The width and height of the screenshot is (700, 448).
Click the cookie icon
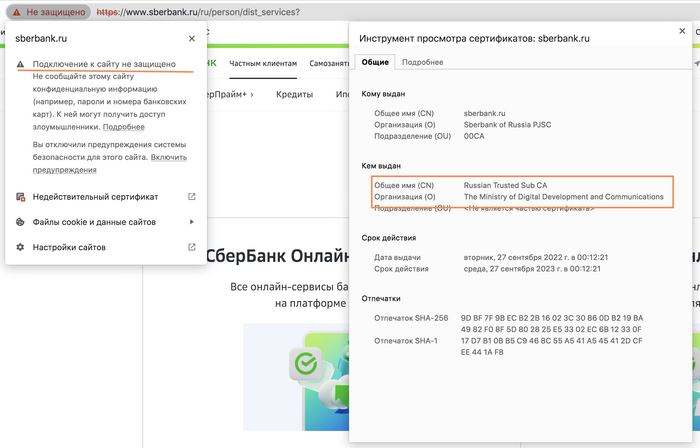click(21, 222)
